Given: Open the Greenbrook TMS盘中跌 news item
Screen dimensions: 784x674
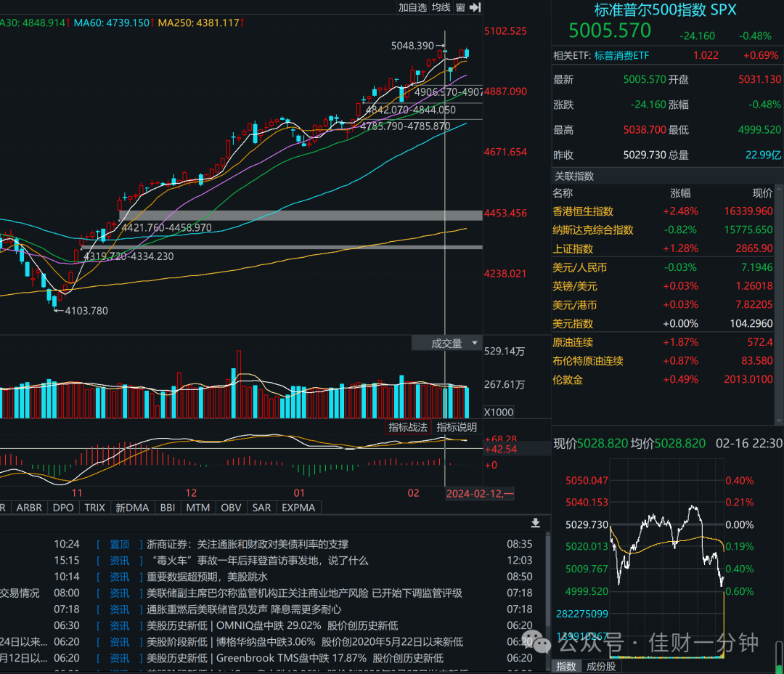Looking at the screenshot, I should tap(295, 658).
